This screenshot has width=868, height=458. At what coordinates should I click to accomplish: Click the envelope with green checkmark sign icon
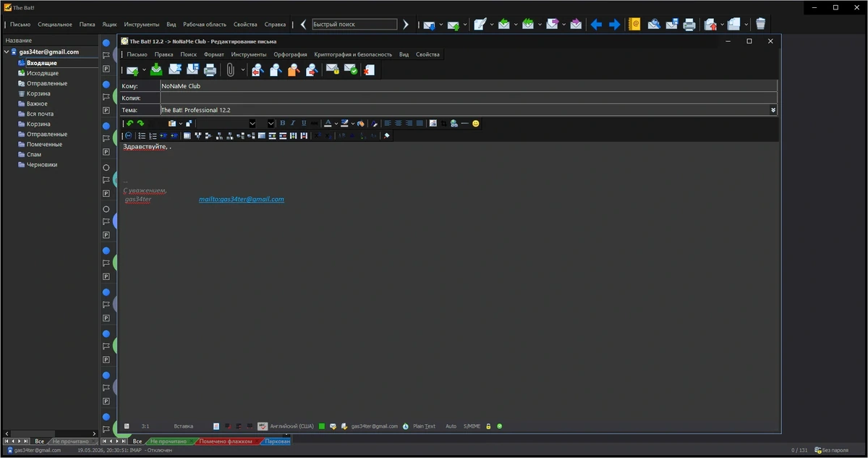coord(350,69)
